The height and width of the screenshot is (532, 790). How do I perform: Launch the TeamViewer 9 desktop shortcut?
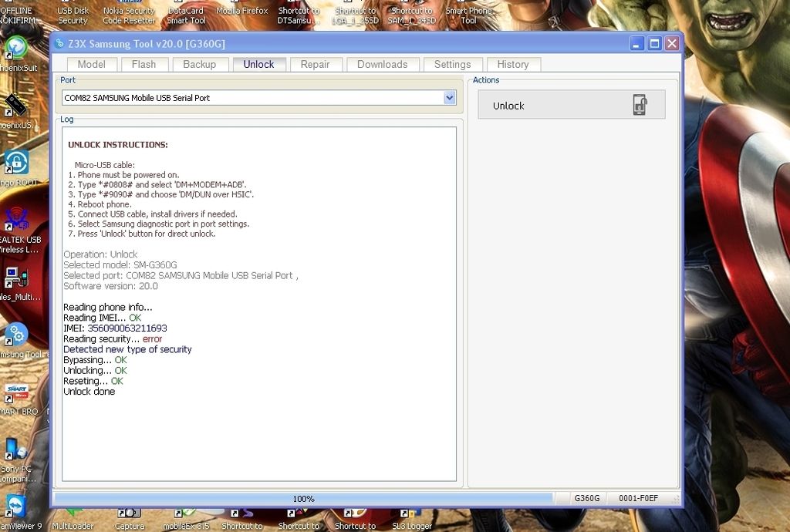(15, 507)
